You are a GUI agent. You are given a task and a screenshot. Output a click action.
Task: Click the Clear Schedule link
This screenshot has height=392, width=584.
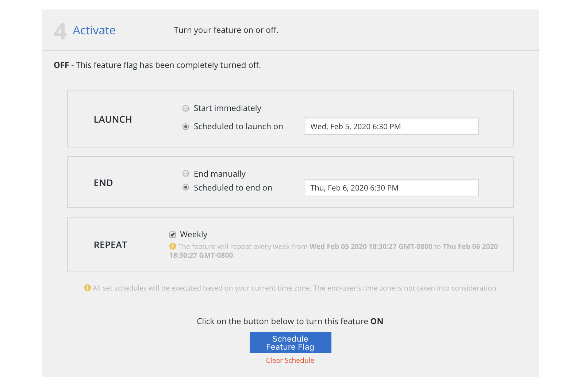pyautogui.click(x=290, y=360)
